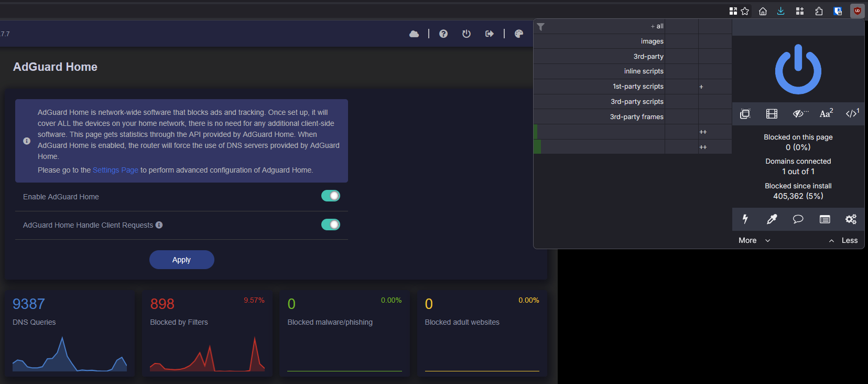Open uBlock dashboard gears icon

pyautogui.click(x=851, y=219)
